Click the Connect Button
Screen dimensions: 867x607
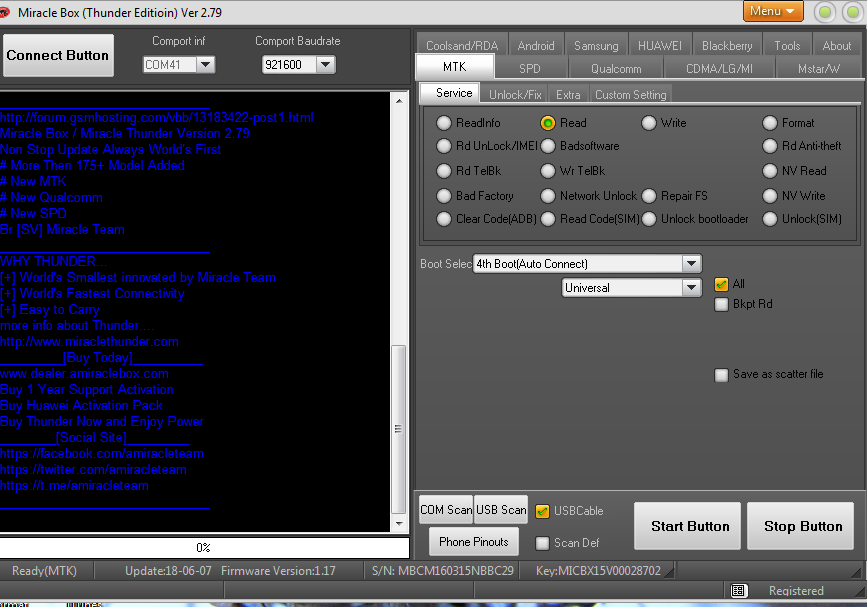[x=58, y=55]
